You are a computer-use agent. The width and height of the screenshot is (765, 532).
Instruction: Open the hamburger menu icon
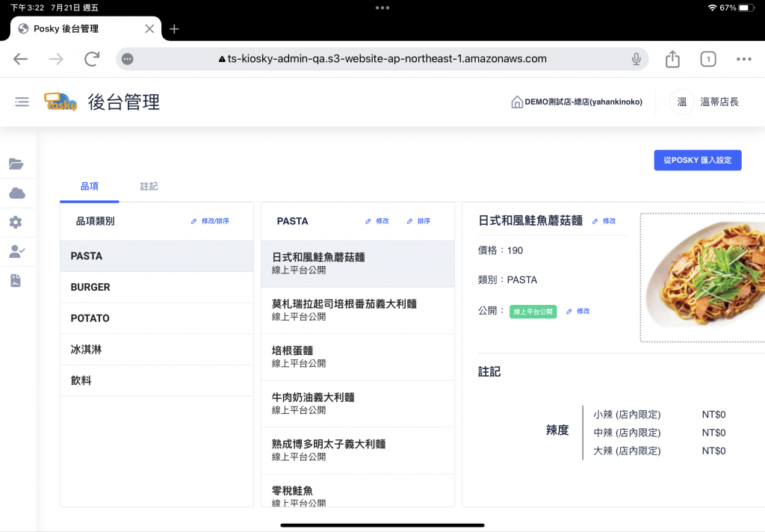tap(22, 102)
